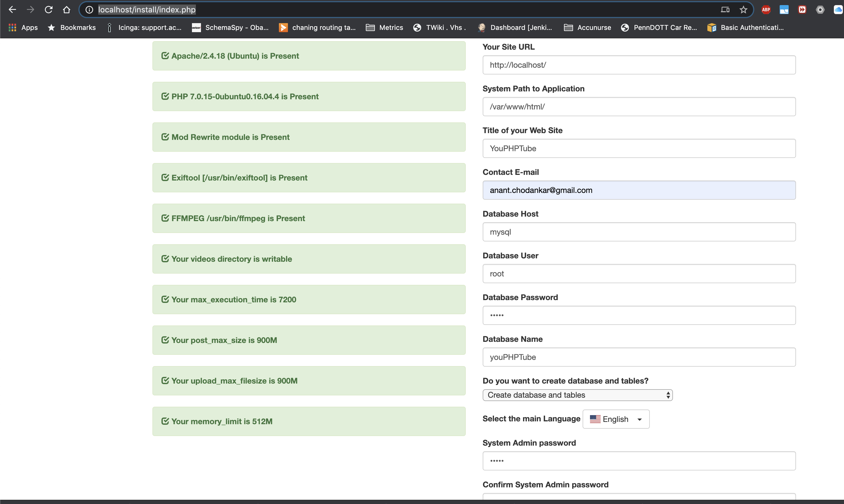This screenshot has width=844, height=504.
Task: Click the Database Name field
Action: [639, 357]
